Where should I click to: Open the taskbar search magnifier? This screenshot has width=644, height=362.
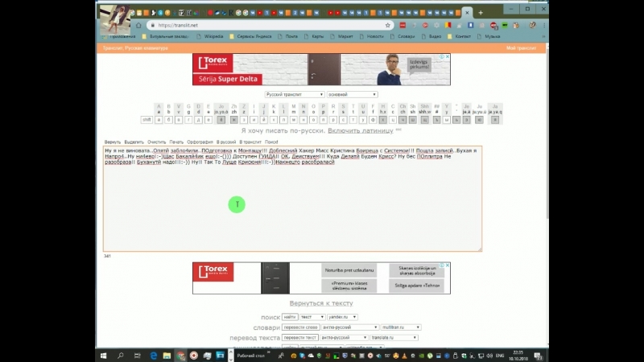coord(121,355)
